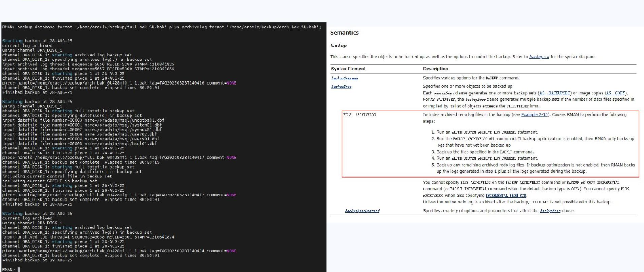Viewport: 644px width, 272px height.
Task: Click the arch_bak_0o428mfi_1_1.bak piece handle line
Action: [x=119, y=251]
